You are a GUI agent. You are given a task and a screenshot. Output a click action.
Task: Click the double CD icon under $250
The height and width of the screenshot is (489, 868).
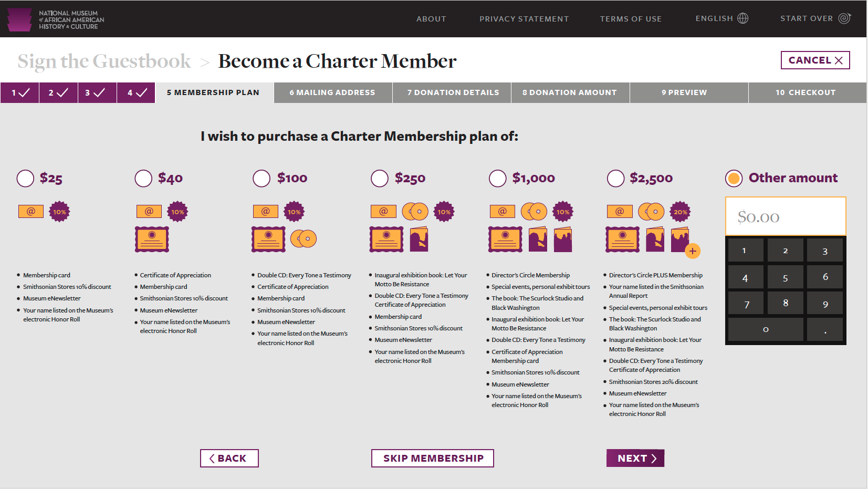pyautogui.click(x=415, y=212)
